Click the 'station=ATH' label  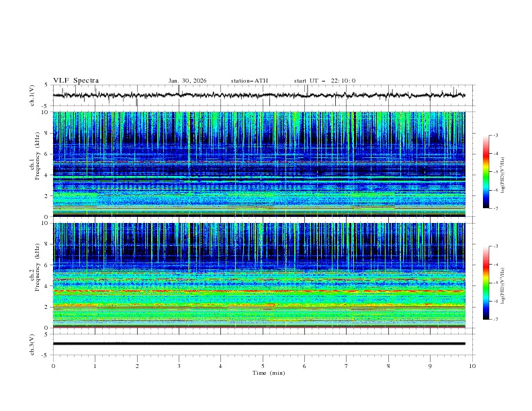[x=249, y=81]
